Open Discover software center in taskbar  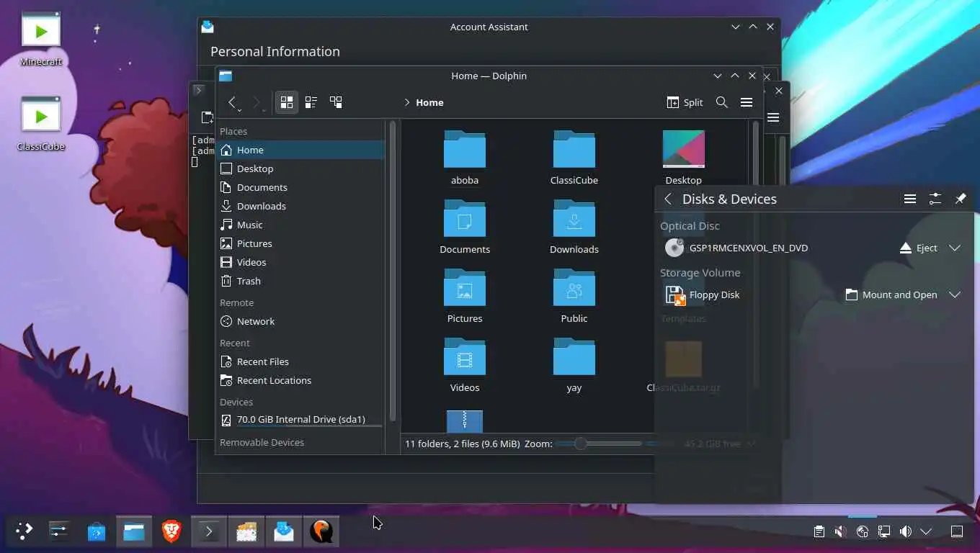[x=97, y=531]
